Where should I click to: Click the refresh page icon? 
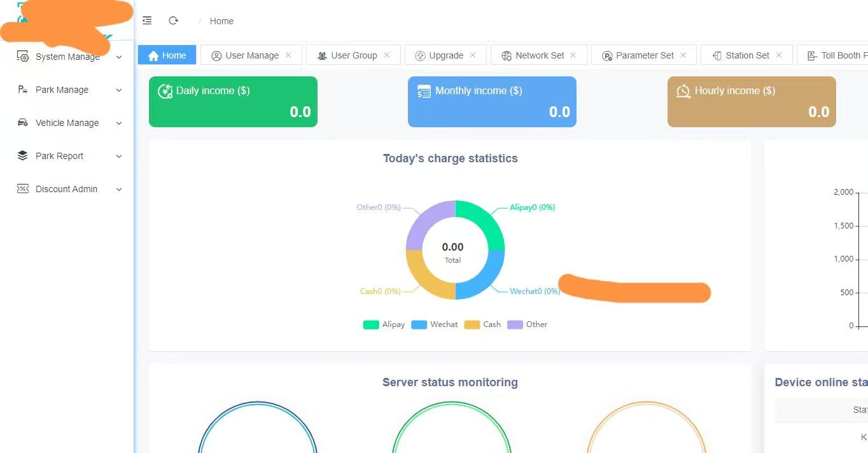173,20
